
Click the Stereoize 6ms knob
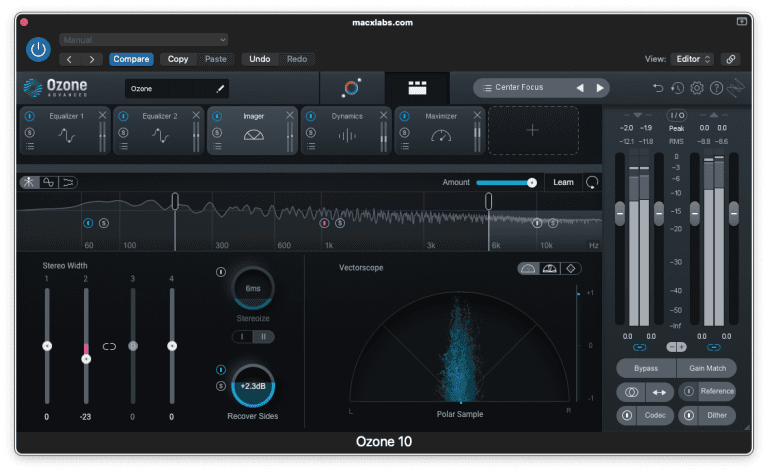click(253, 288)
